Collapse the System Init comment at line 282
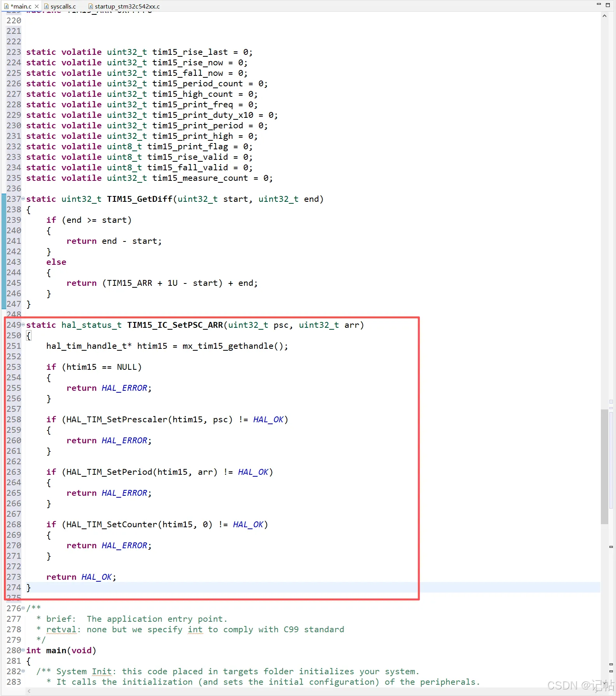The width and height of the screenshot is (616, 696). tap(23, 671)
